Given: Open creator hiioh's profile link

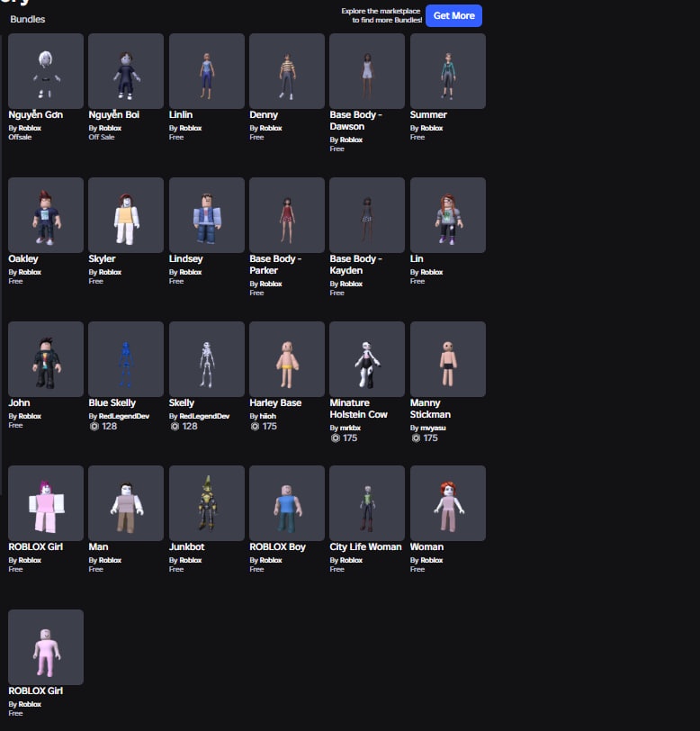Looking at the screenshot, I should click(267, 416).
